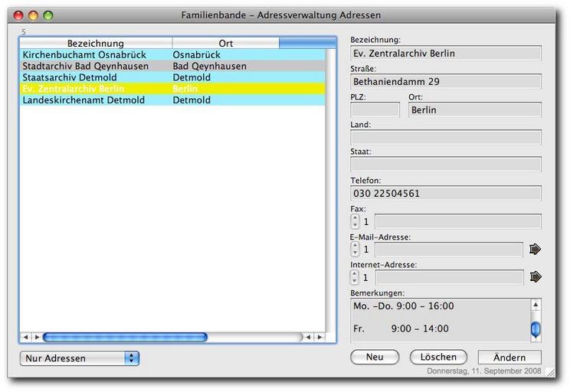The width and height of the screenshot is (570, 392).
Task: Click the Bemerkungen vertical scrollbar thumb
Action: click(x=536, y=329)
